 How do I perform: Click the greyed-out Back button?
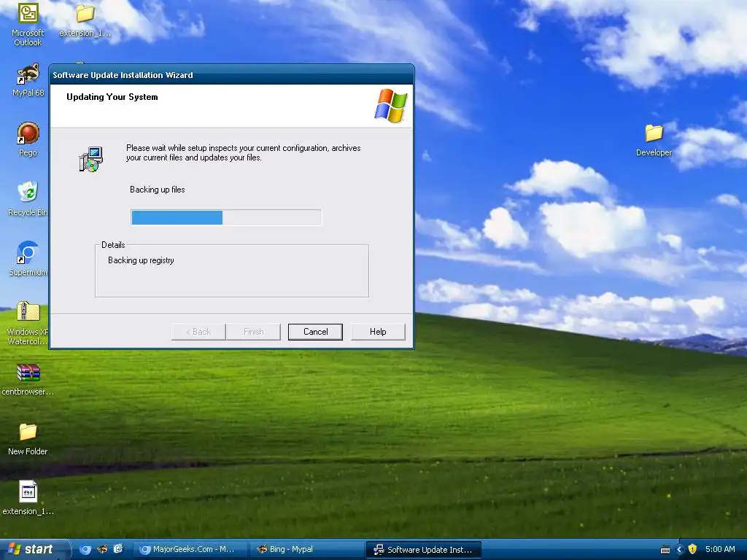(198, 332)
